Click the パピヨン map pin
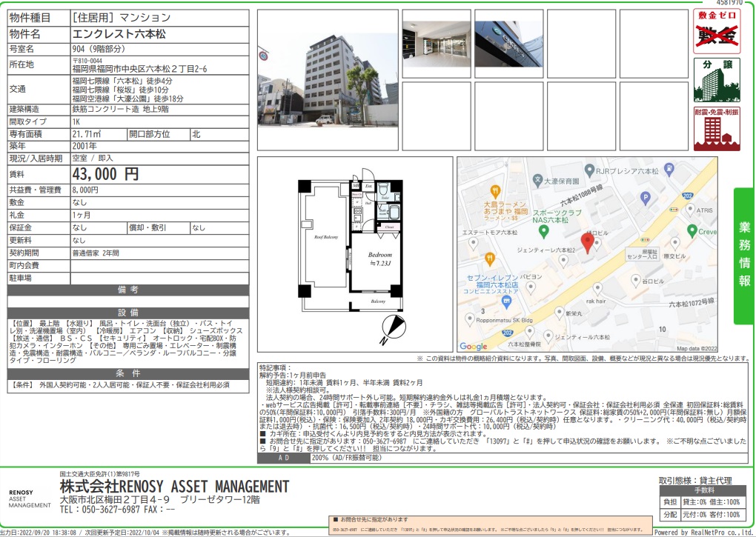 coord(531,288)
